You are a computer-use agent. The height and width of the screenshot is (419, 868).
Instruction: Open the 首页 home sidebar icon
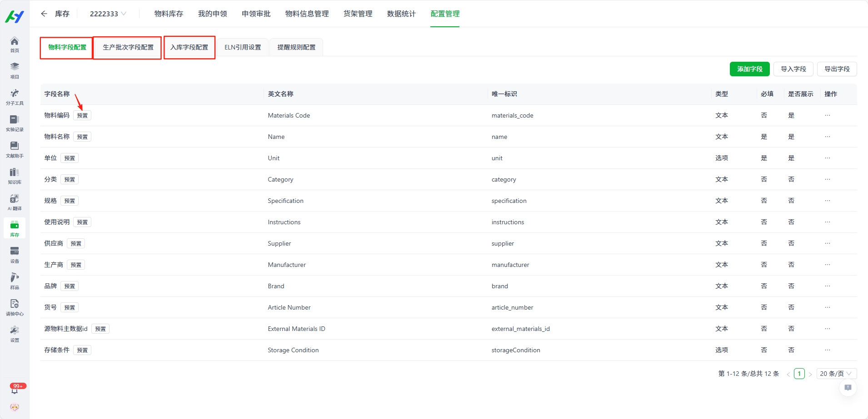coord(15,44)
